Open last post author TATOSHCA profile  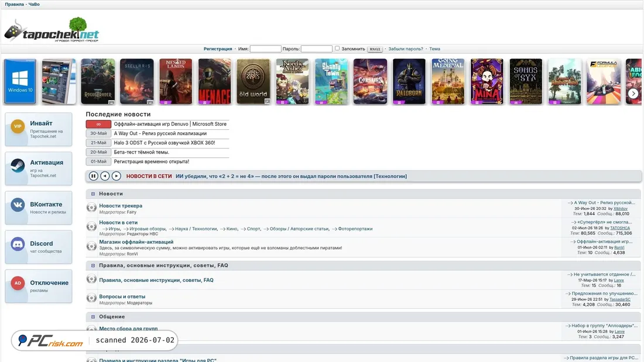click(620, 228)
